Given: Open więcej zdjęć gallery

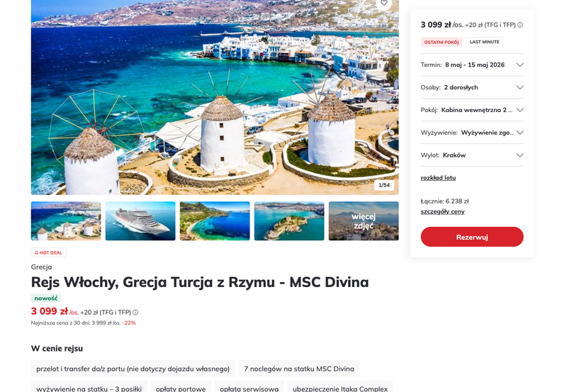Looking at the screenshot, I should (x=364, y=221).
